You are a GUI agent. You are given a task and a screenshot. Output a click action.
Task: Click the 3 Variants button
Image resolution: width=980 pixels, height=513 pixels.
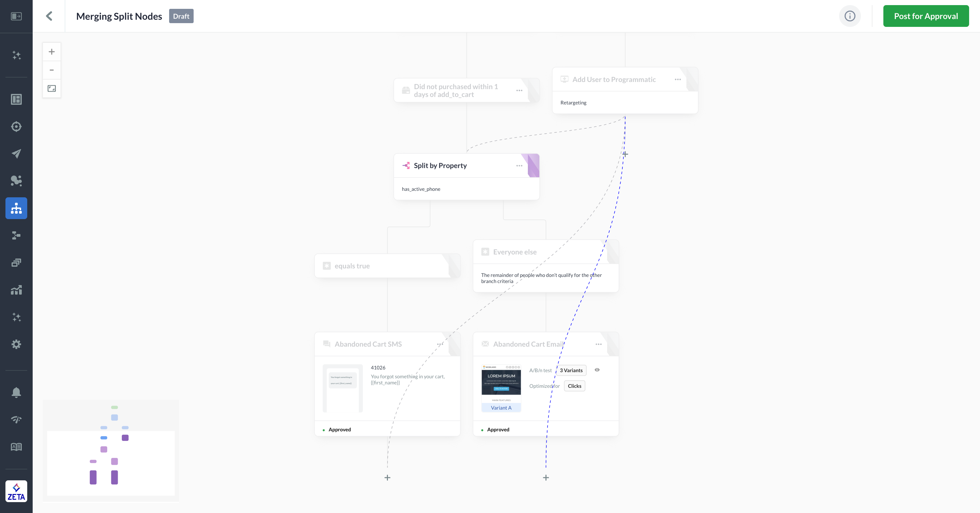[571, 370]
